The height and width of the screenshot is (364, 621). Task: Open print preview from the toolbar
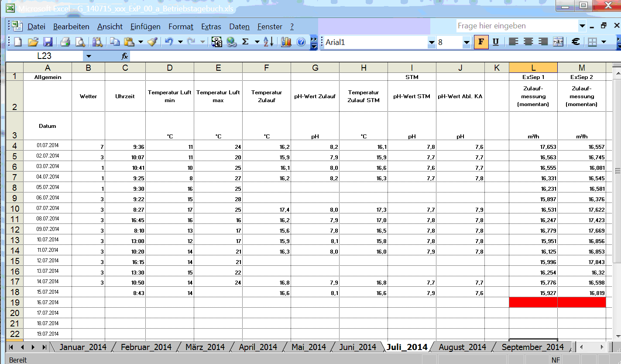point(80,42)
